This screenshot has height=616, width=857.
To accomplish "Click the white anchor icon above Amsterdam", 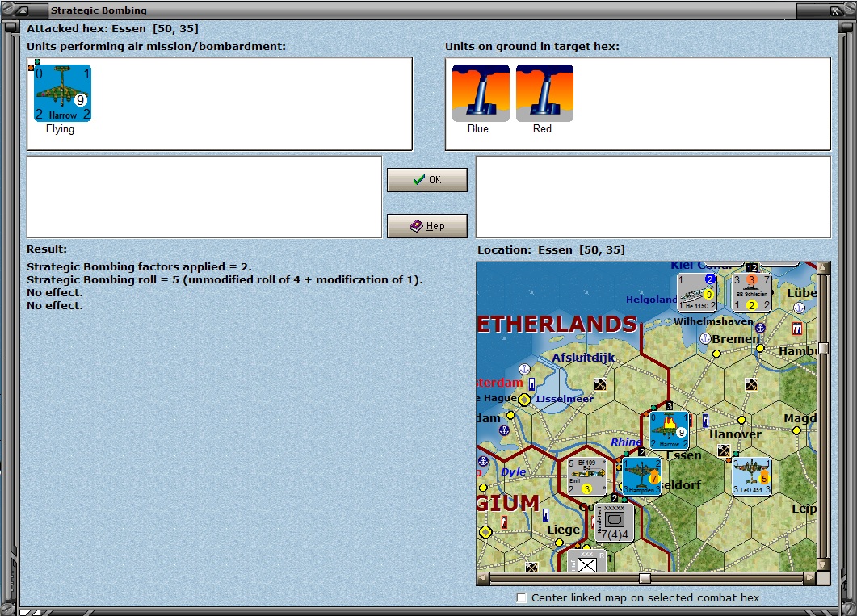I will click(524, 369).
